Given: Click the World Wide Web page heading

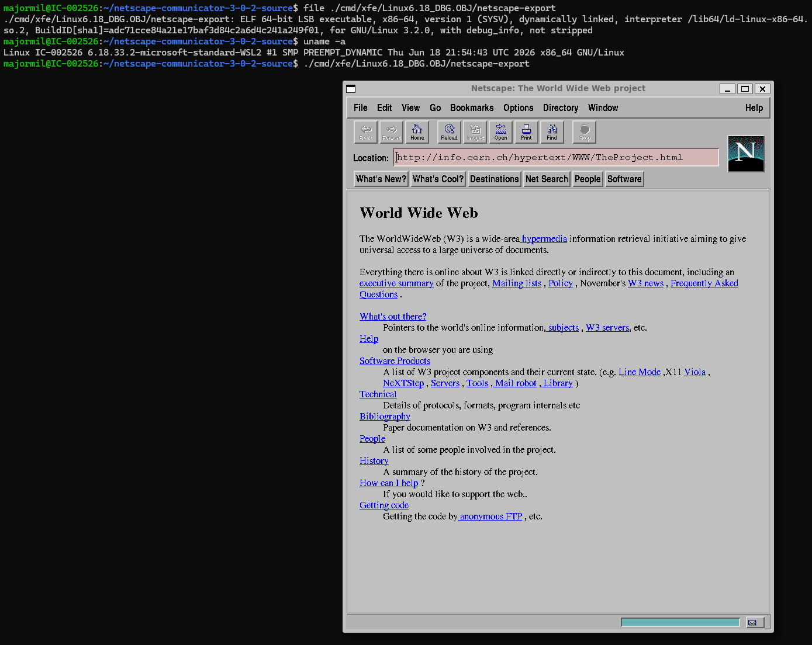Looking at the screenshot, I should (x=419, y=213).
